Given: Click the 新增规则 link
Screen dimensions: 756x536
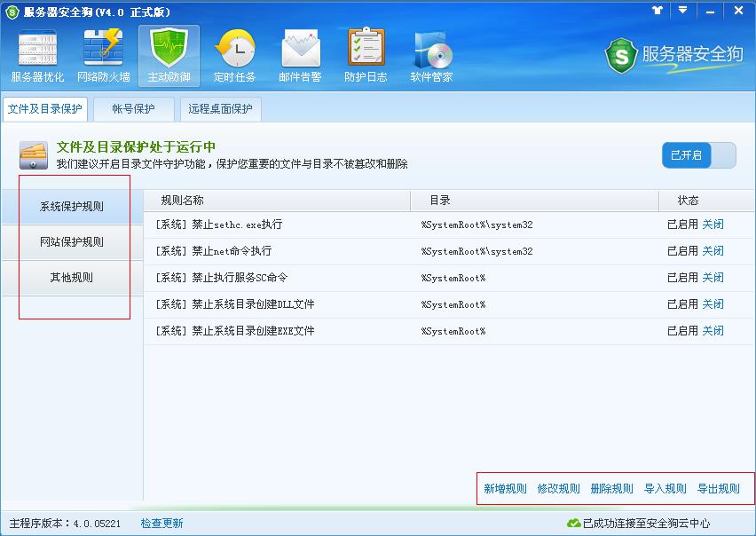Looking at the screenshot, I should (504, 488).
